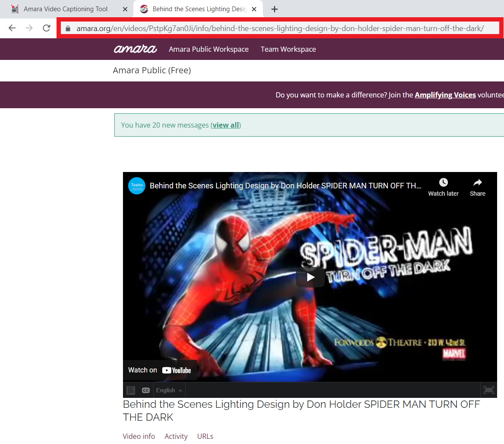
Task: Open Team Workspace menu
Action: coord(288,49)
